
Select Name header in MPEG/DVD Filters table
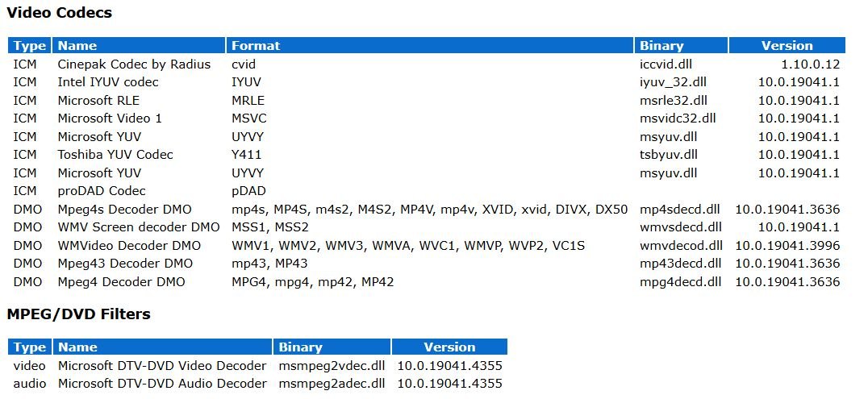tap(162, 347)
